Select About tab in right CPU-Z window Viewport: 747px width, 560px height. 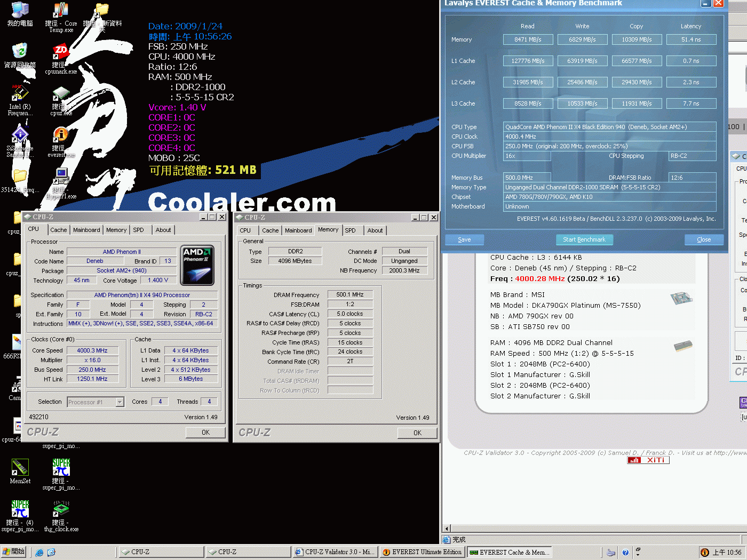[x=375, y=231]
